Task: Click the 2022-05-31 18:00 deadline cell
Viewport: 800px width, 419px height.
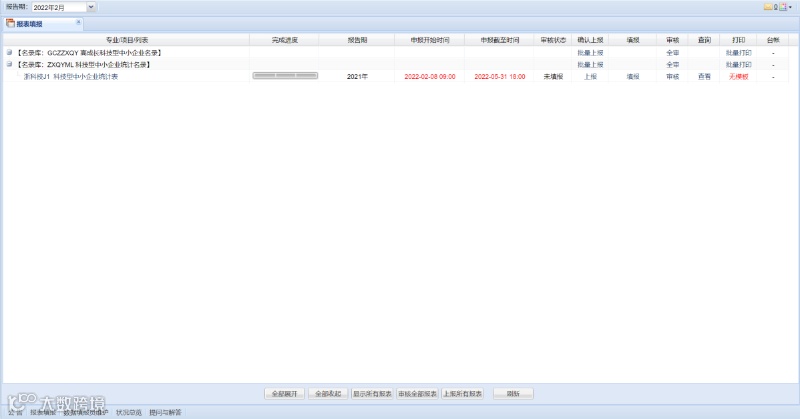Action: (x=499, y=77)
